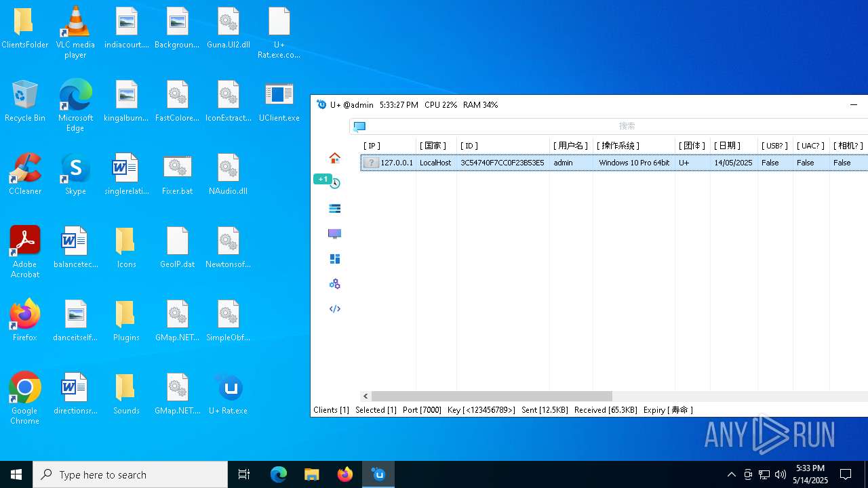Select the Adobe Acrobat desktop shortcut
The image size is (868, 488).
[x=24, y=252]
